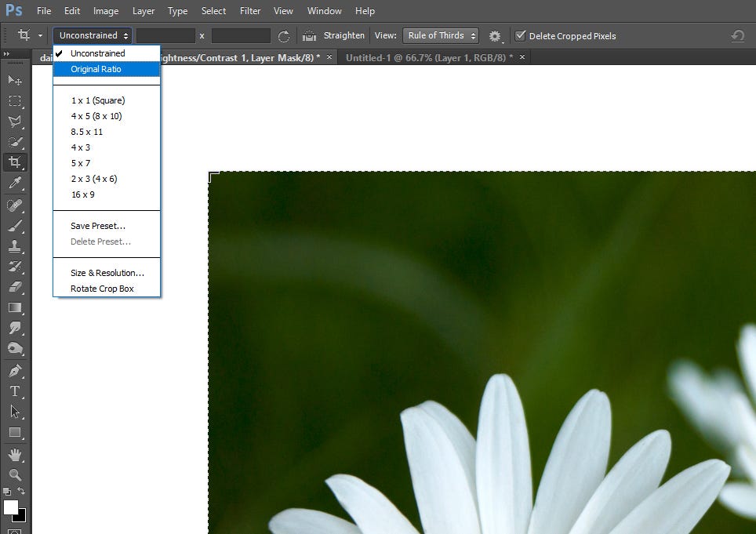Close the Brightness/Contrast document tab
This screenshot has height=534, width=756.
329,57
